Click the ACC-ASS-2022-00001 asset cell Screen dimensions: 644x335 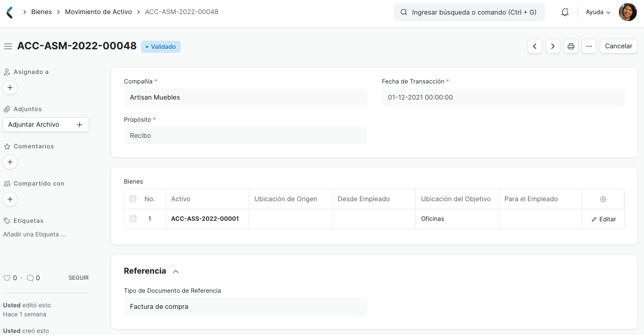pyautogui.click(x=207, y=219)
